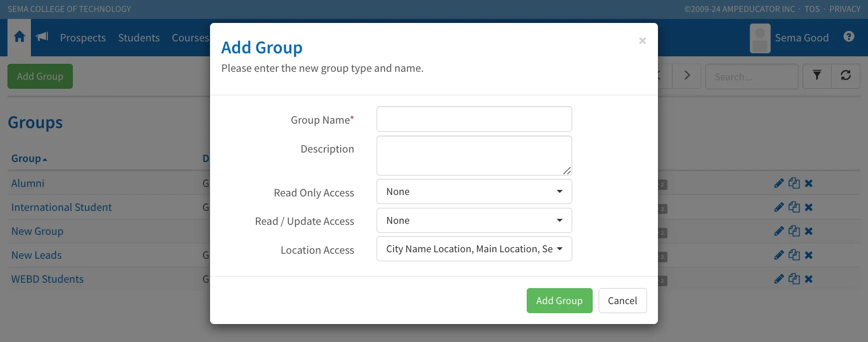The image size is (868, 342).
Task: Delete the WEBD Students group
Action: [809, 279]
